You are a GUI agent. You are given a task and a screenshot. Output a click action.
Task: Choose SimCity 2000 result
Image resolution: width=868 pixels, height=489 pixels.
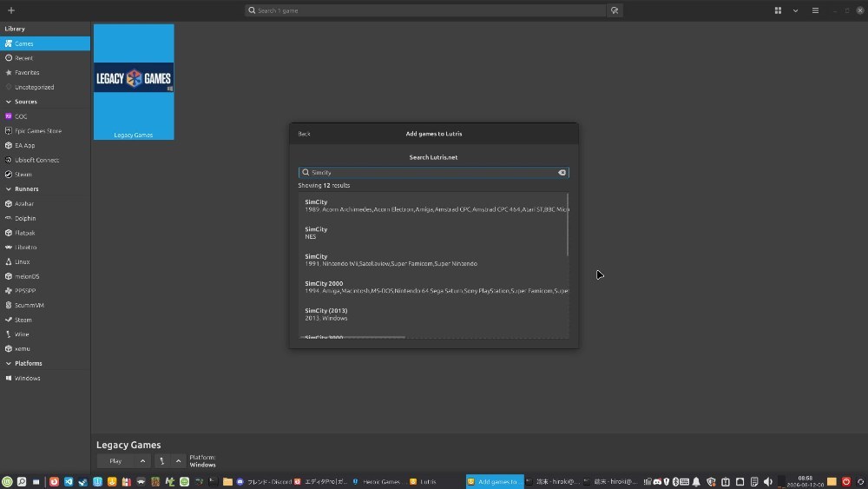(x=433, y=287)
